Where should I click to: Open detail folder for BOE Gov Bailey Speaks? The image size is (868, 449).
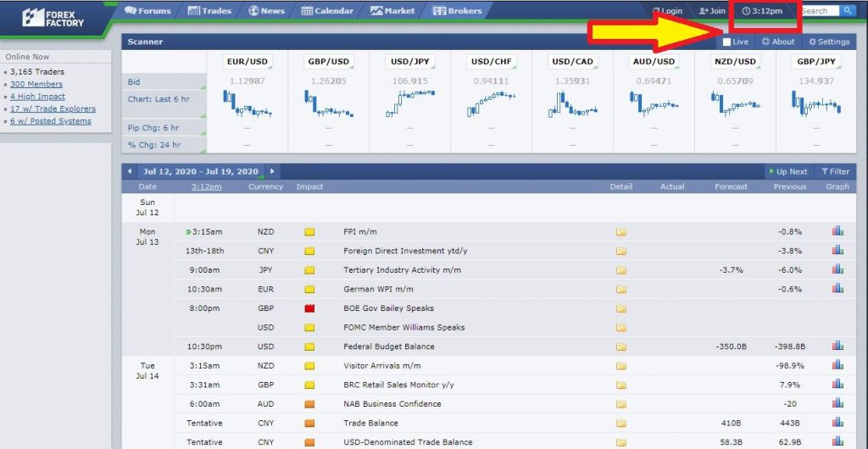pyautogui.click(x=621, y=308)
